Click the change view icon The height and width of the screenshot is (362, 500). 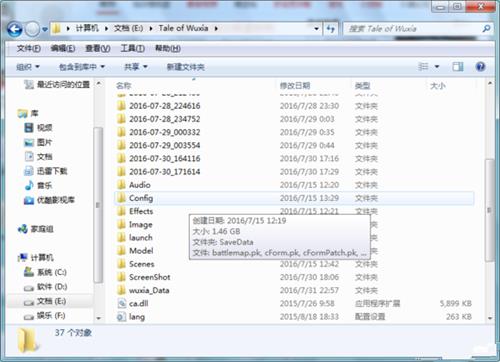(x=423, y=67)
